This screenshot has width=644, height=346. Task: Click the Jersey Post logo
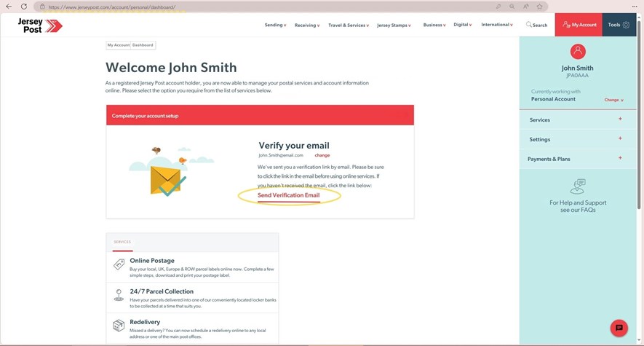[40, 25]
